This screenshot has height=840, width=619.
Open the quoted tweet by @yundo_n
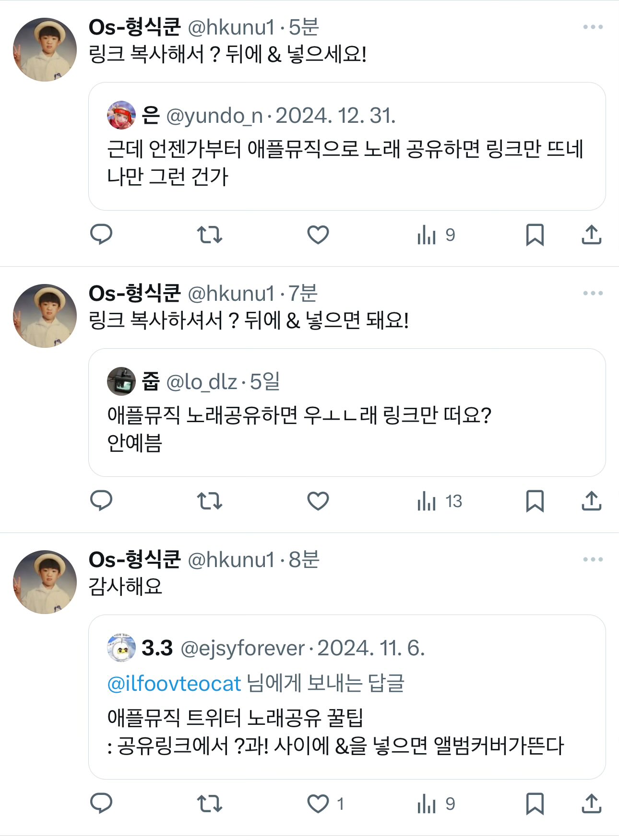click(347, 146)
